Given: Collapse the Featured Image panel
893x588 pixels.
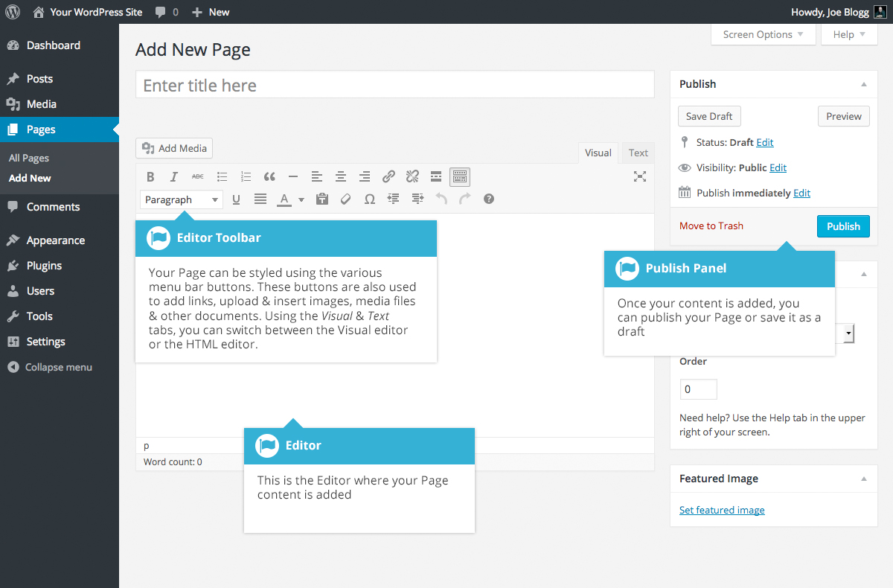Looking at the screenshot, I should point(864,479).
